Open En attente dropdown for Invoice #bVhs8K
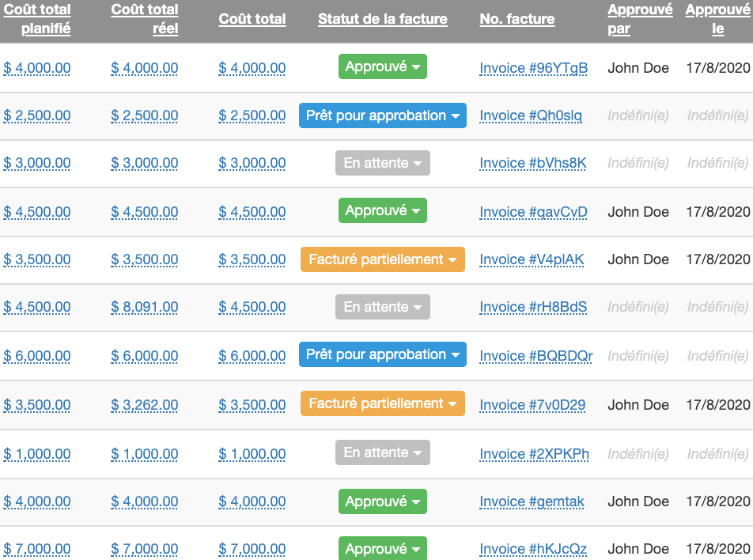753x560 pixels. point(382,163)
